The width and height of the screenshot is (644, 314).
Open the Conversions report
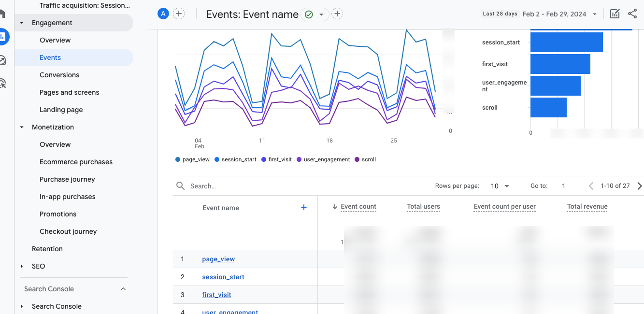coord(59,75)
